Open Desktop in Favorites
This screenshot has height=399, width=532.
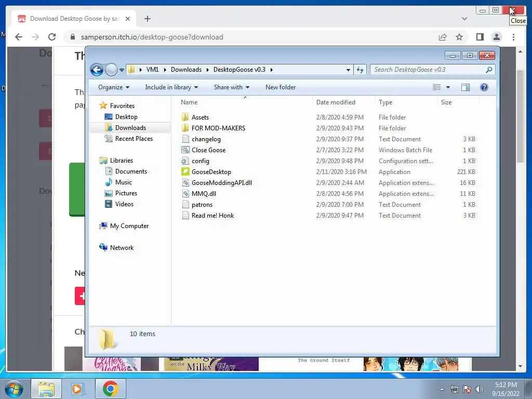(x=126, y=117)
